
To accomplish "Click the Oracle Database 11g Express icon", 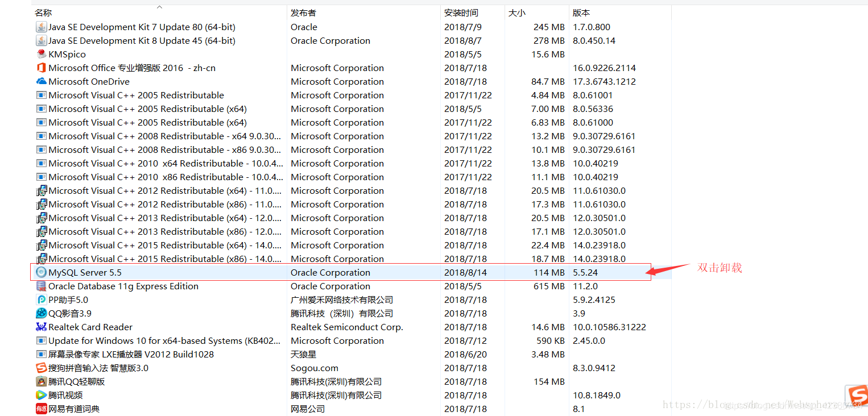I will pos(42,286).
